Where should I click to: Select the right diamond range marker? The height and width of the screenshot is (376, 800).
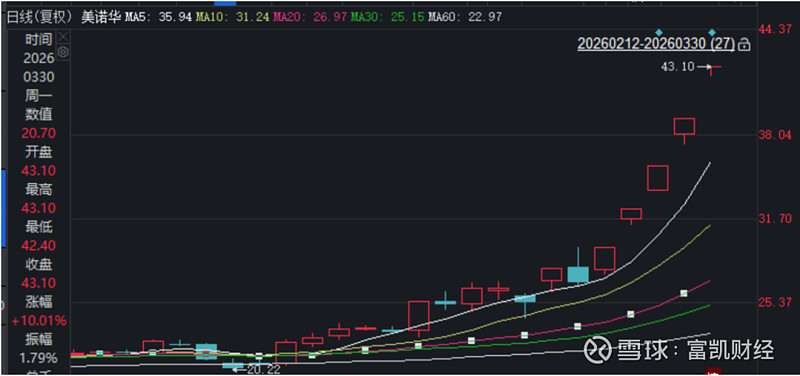click(712, 32)
